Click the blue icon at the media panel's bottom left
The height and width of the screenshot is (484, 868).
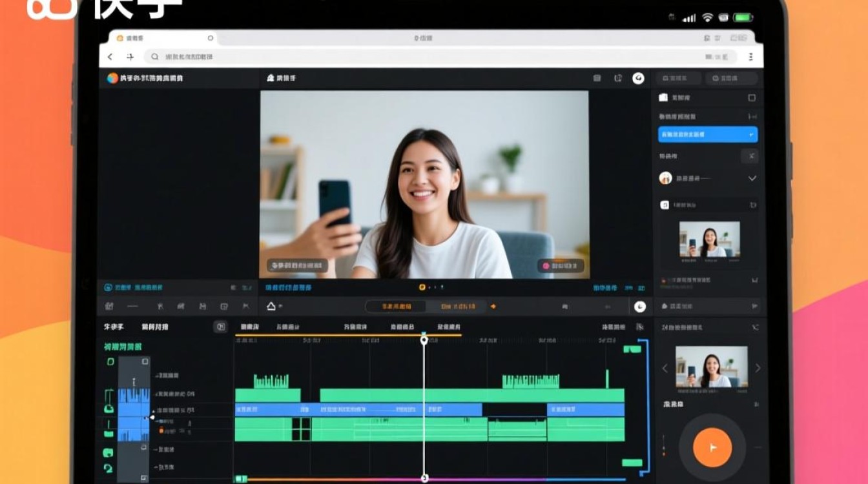(x=108, y=287)
